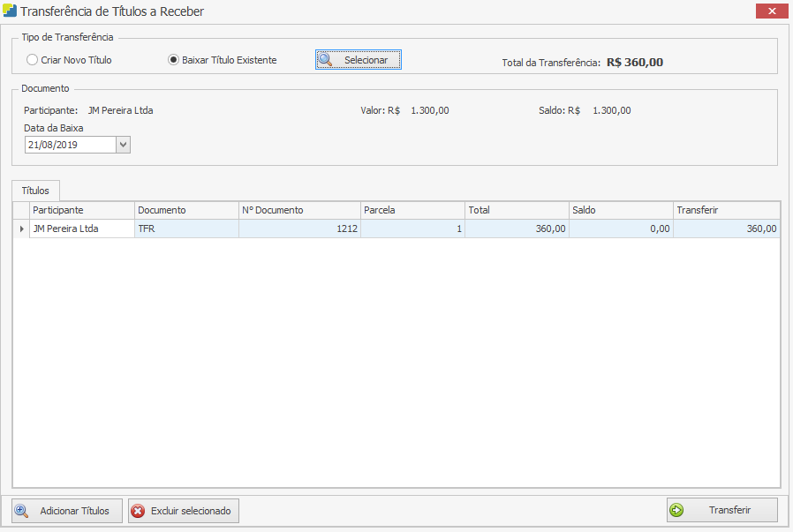
Task: Switch to the Títulos tab
Action: pyautogui.click(x=35, y=191)
